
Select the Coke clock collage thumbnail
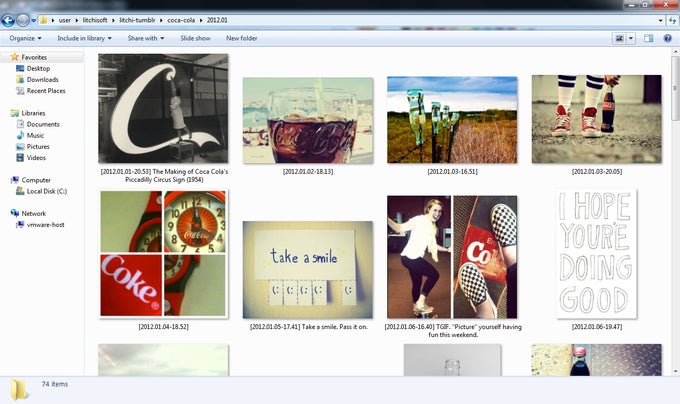[x=163, y=254]
